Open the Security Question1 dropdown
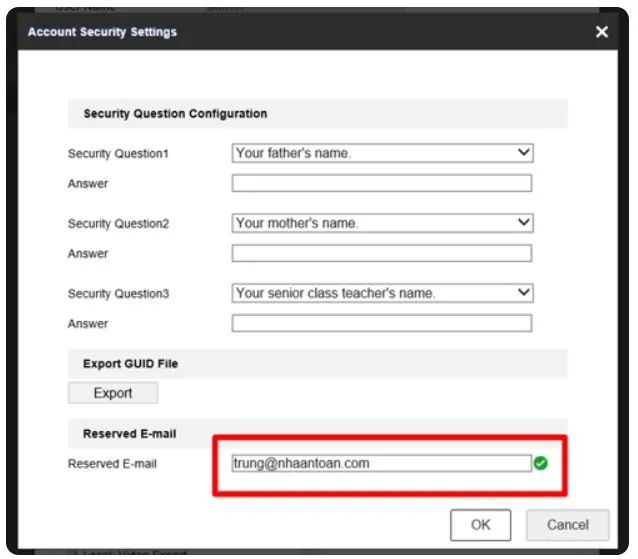 [x=382, y=153]
